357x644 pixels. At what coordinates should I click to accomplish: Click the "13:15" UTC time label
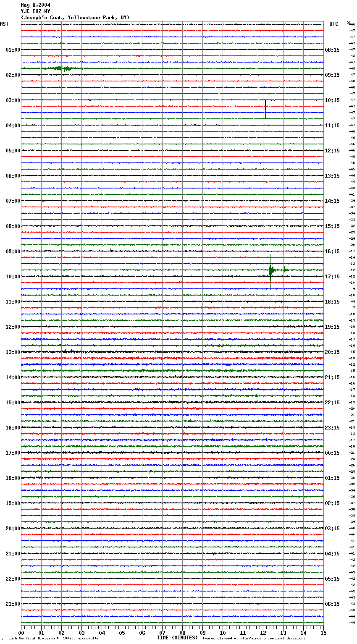tap(332, 176)
